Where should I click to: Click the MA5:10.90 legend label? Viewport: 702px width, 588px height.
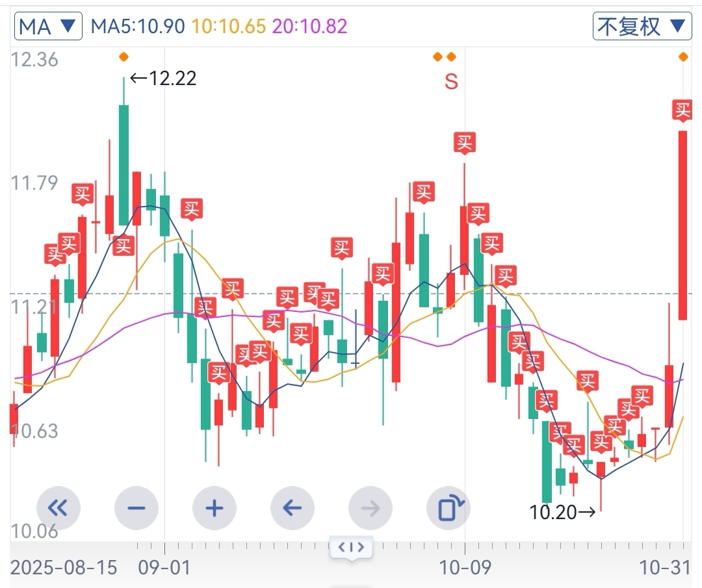[138, 26]
